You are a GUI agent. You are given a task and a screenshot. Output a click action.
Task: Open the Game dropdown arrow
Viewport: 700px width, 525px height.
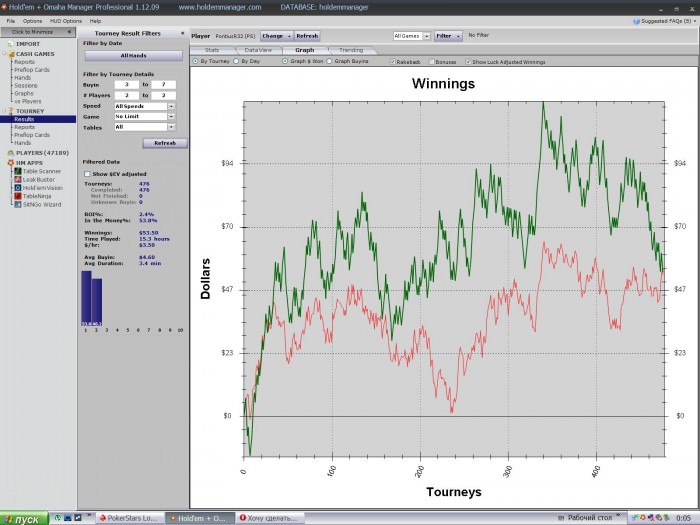171,117
